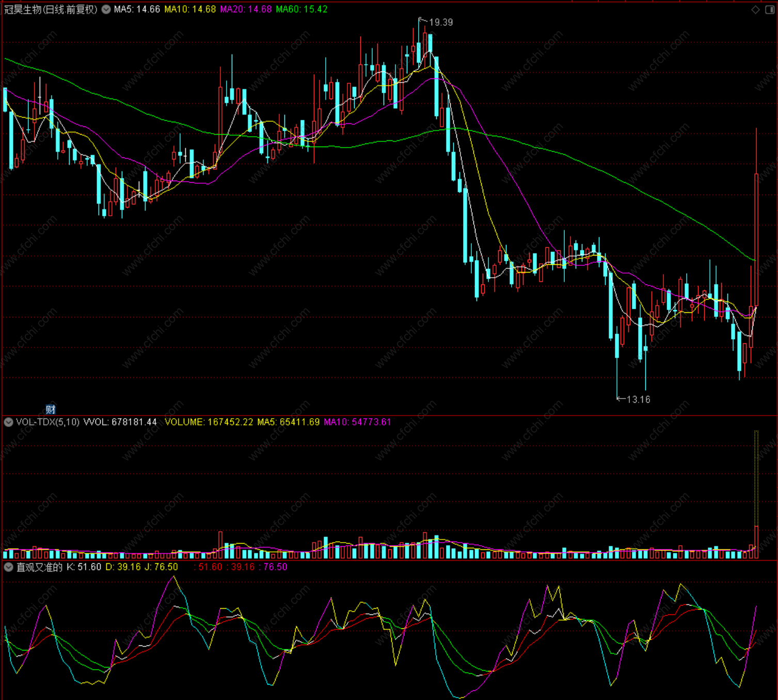
Task: Open the main chart indicator dropdown arrow
Action: tap(106, 9)
